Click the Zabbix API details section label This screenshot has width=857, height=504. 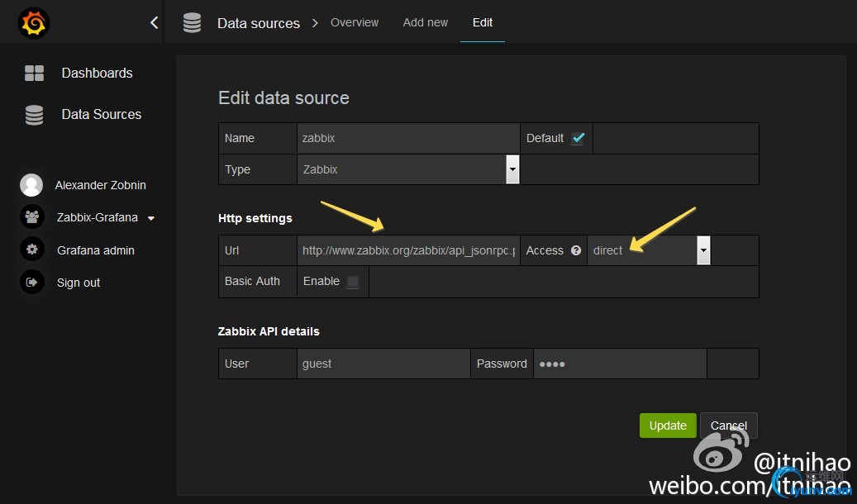click(x=269, y=331)
